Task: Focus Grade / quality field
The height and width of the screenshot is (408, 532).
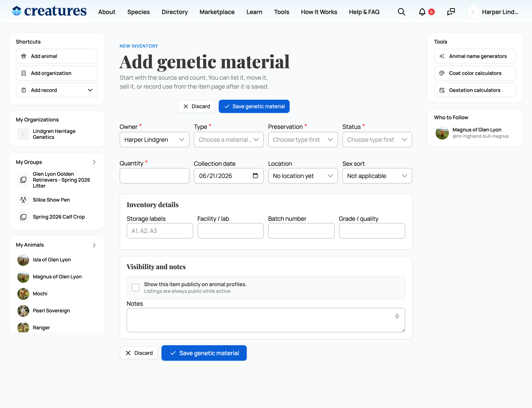Action: point(372,231)
